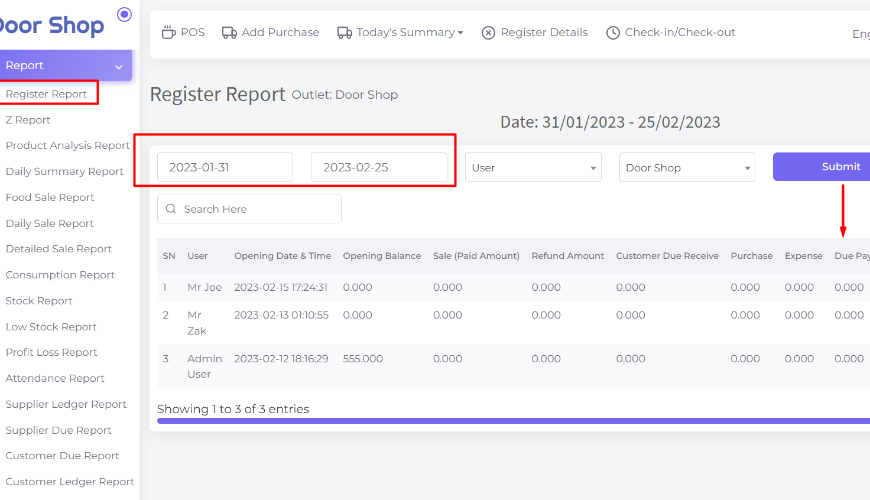870x500 pixels.
Task: Click the end date field 2023-02-25
Action: coord(379,168)
